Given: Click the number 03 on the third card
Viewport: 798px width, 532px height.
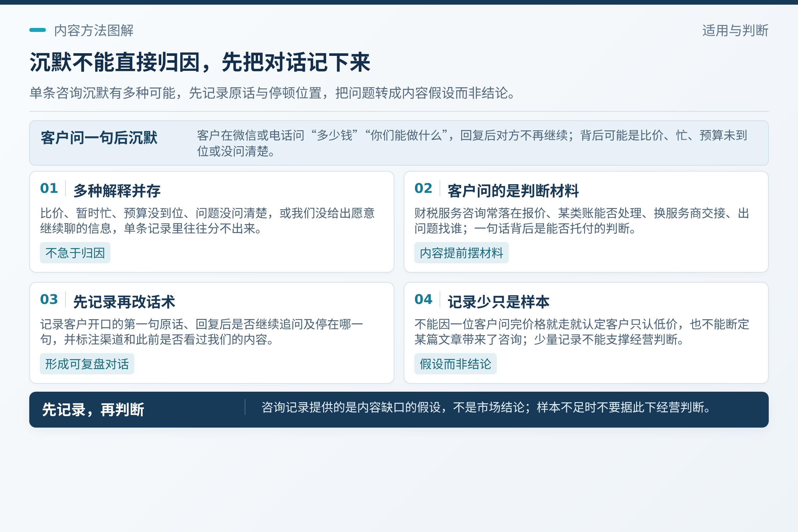Looking at the screenshot, I should (x=49, y=299).
